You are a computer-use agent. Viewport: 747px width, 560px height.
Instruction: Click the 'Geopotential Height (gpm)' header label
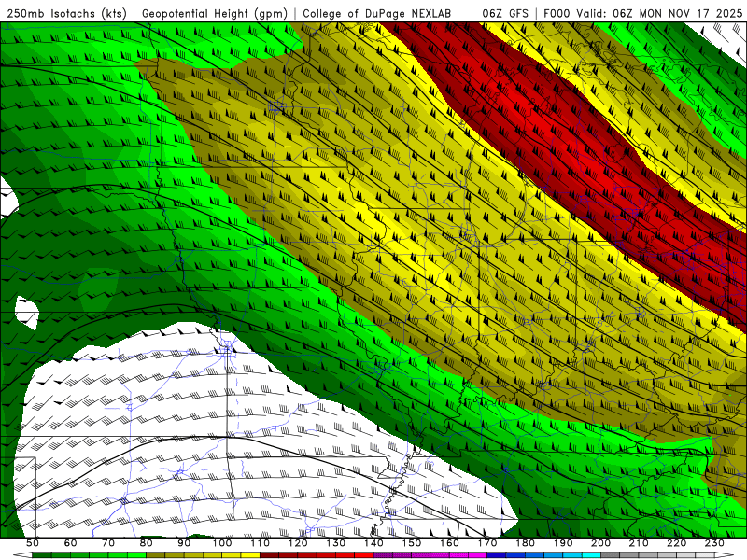click(x=215, y=13)
